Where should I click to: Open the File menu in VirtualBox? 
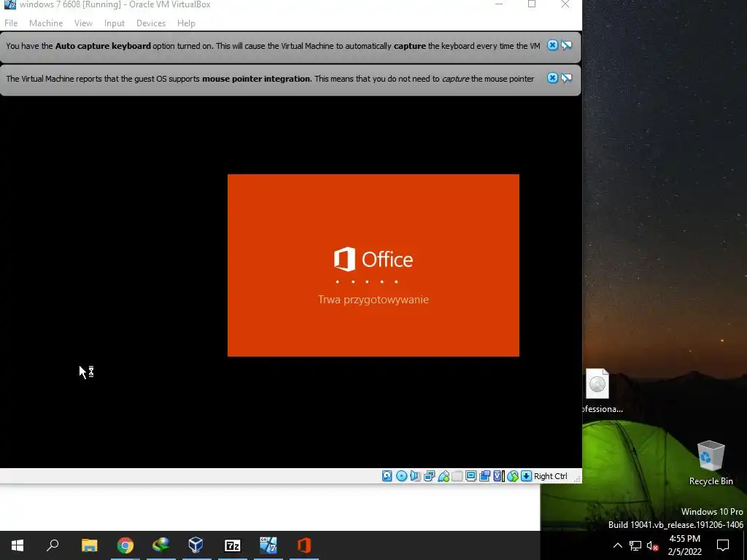pyautogui.click(x=11, y=23)
